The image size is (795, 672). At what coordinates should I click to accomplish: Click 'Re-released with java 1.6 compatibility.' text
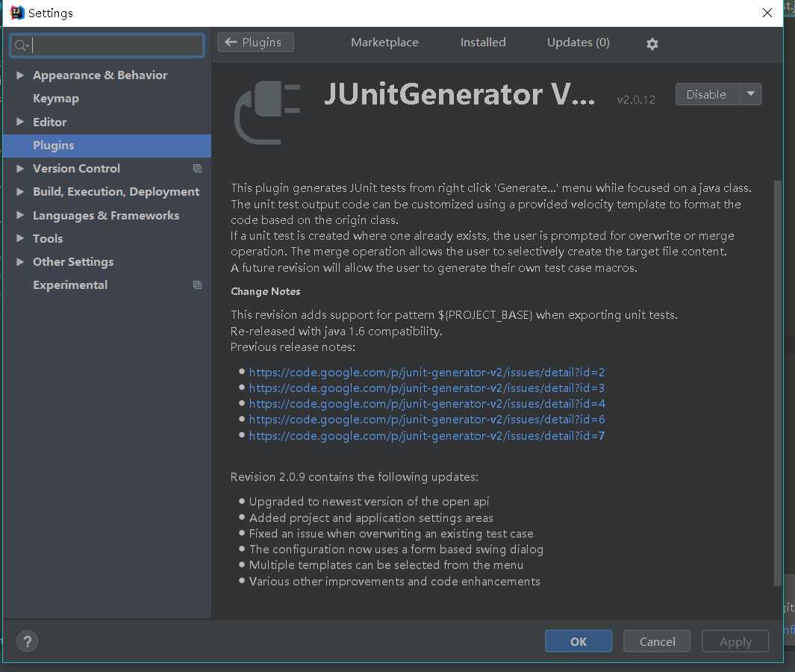tap(336, 332)
